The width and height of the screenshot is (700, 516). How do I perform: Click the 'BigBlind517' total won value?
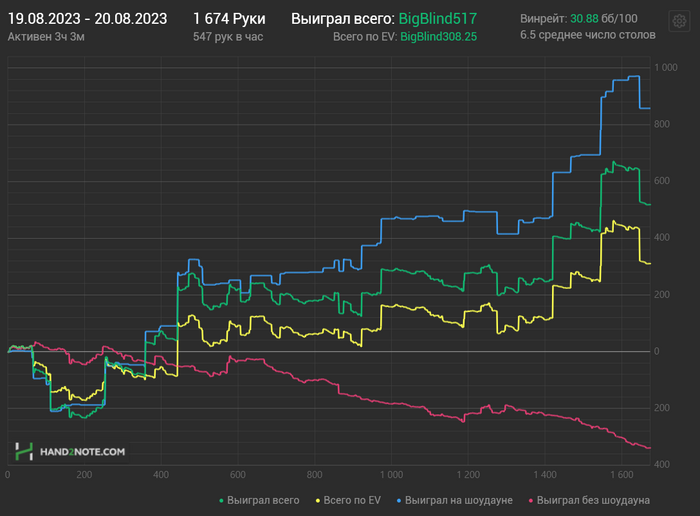tap(438, 19)
